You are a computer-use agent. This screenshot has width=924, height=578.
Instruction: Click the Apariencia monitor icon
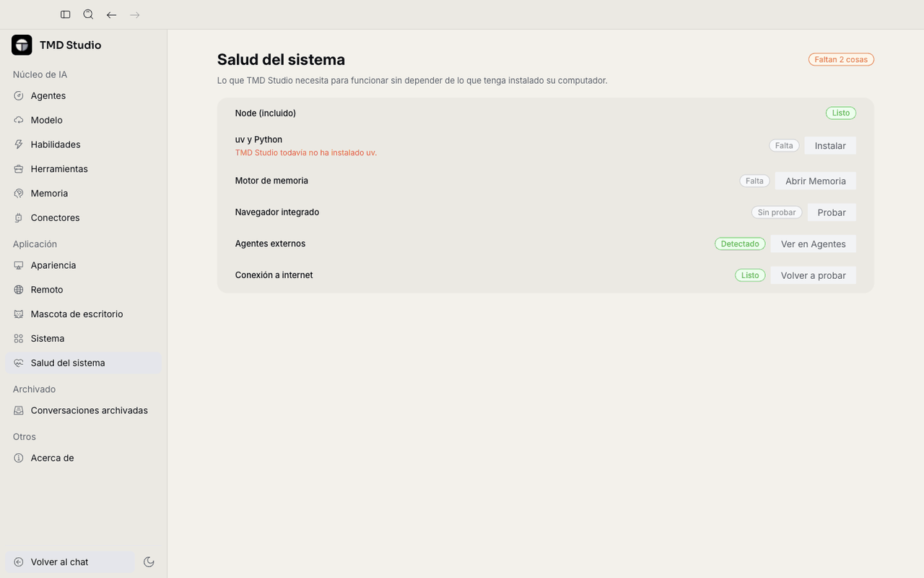click(x=19, y=265)
